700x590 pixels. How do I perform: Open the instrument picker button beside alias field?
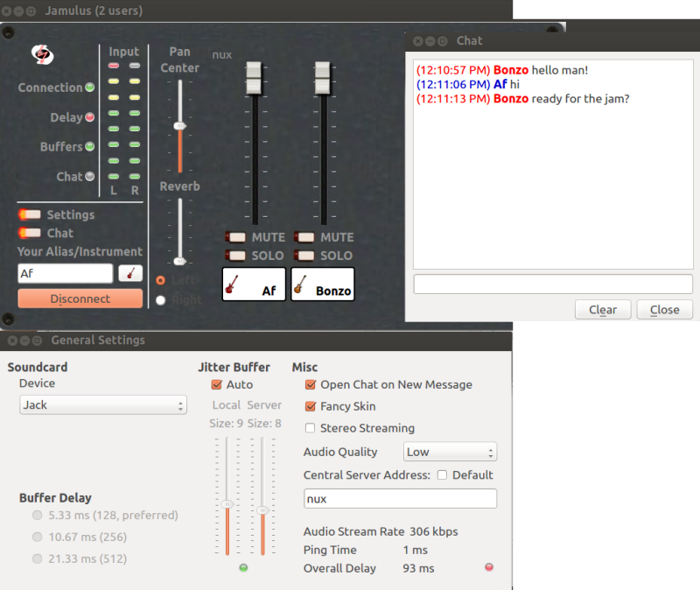[x=130, y=273]
